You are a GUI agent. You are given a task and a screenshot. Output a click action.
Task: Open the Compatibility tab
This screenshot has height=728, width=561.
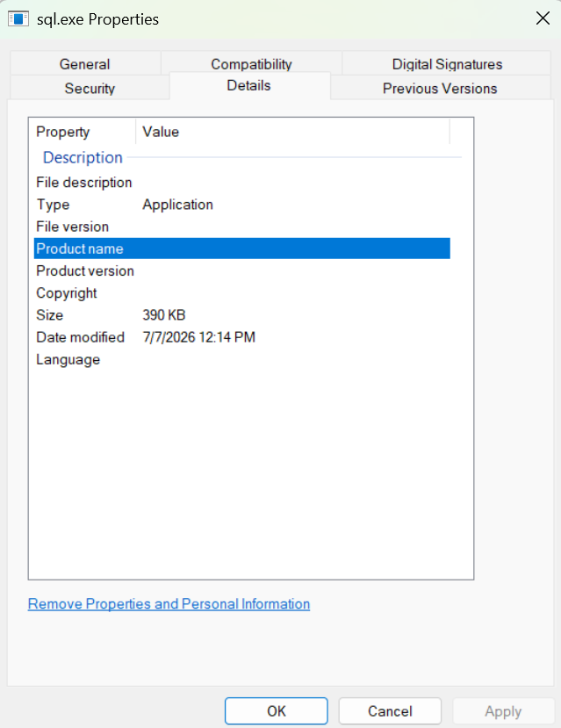pyautogui.click(x=251, y=62)
